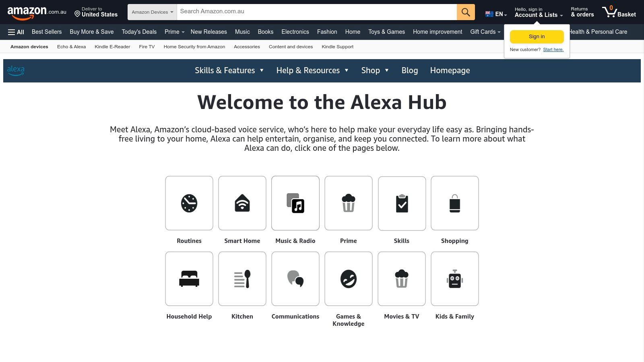Expand the Prime nav dropdown
644x362 pixels.
pos(174,32)
